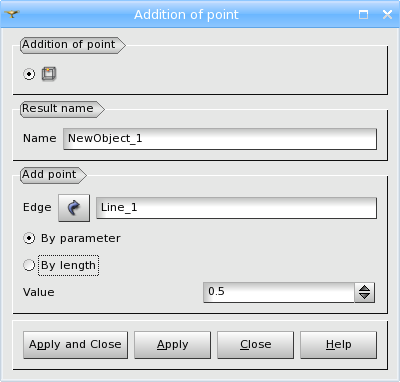Choose the By length option

tap(61, 265)
